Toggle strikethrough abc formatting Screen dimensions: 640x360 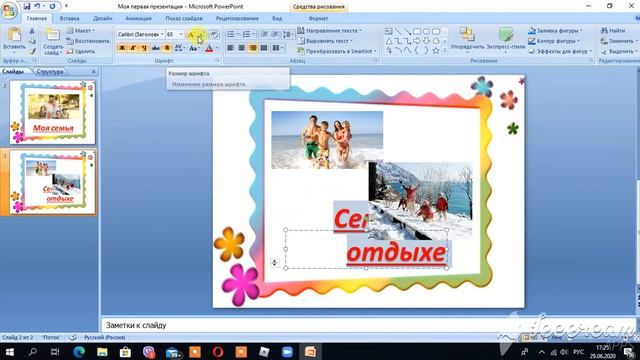click(x=155, y=48)
